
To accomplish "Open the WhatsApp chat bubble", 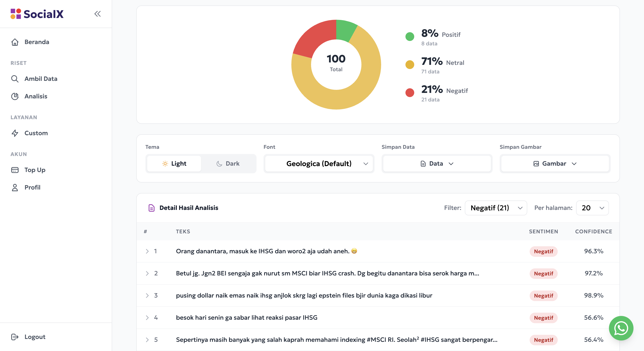I will click(x=621, y=328).
